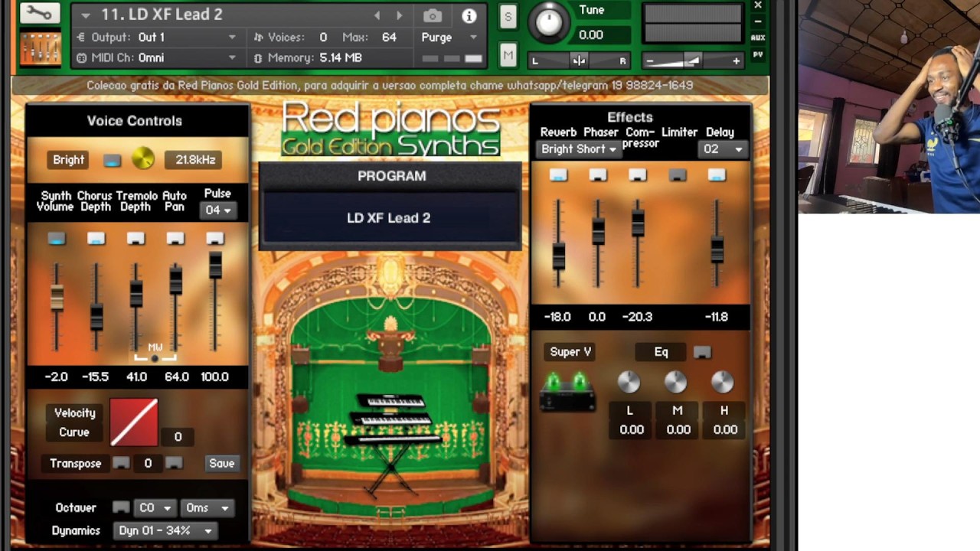The height and width of the screenshot is (551, 980).
Task: Click the Chorus Depth fader
Action: [x=96, y=316]
